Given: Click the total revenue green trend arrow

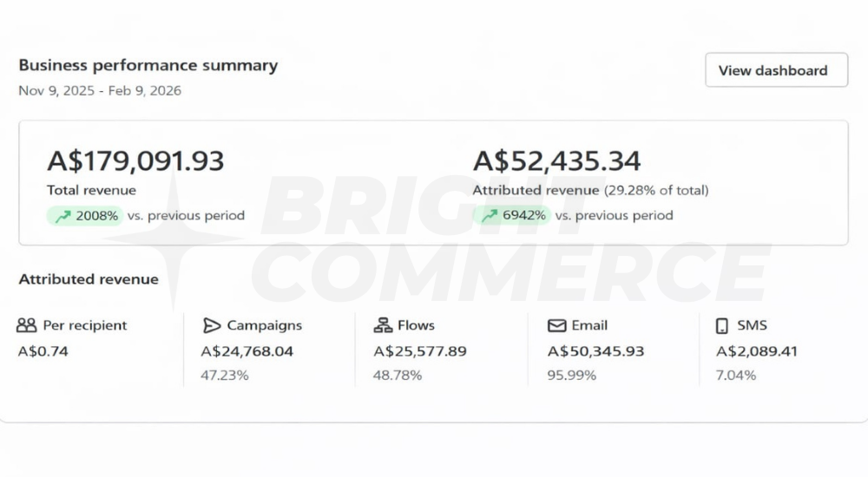Looking at the screenshot, I should 63,216.
